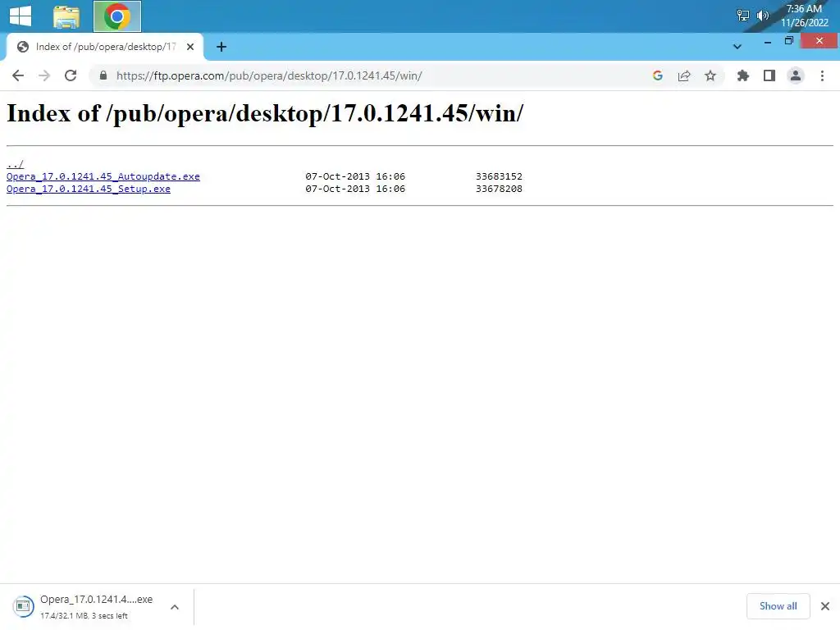Go to the parent directory ../ link
This screenshot has height=630, width=840.
click(15, 164)
